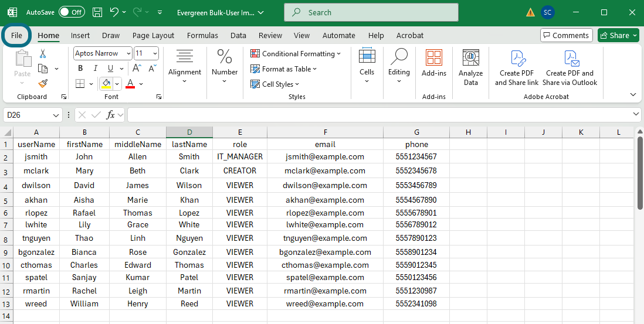Open the Number format percent button
The image size is (644, 324).
(225, 66)
